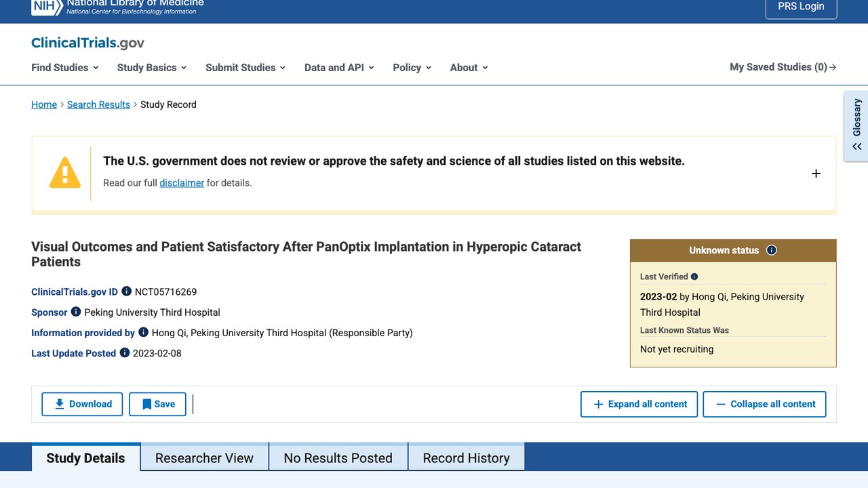868x488 pixels.
Task: Switch to the Record History tab
Action: click(x=467, y=457)
